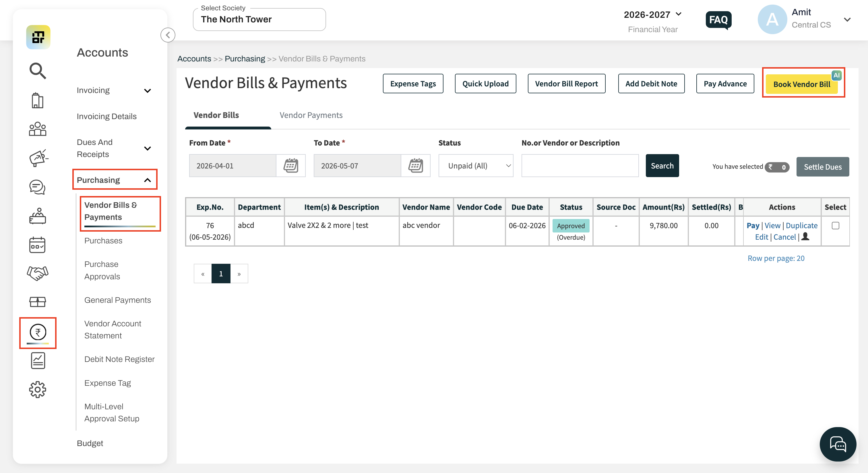Image resolution: width=868 pixels, height=473 pixels.
Task: Open the floating chat support bubble
Action: (x=838, y=444)
